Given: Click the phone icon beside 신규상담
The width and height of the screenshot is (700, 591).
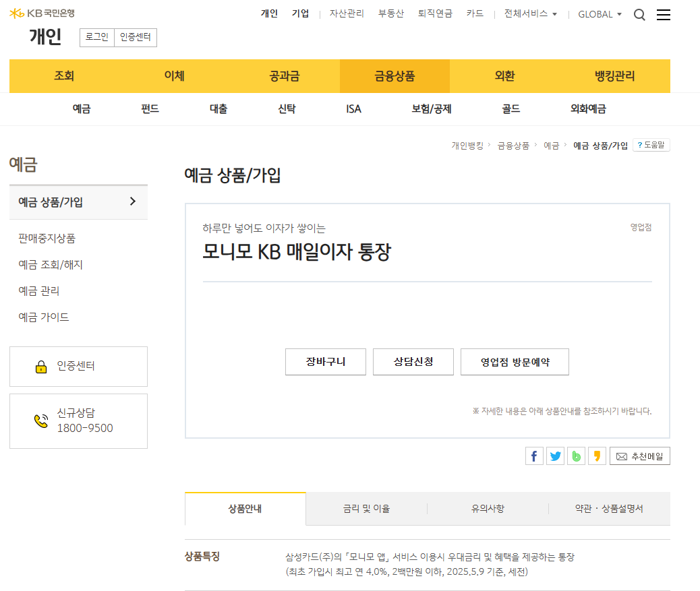Looking at the screenshot, I should click(41, 421).
